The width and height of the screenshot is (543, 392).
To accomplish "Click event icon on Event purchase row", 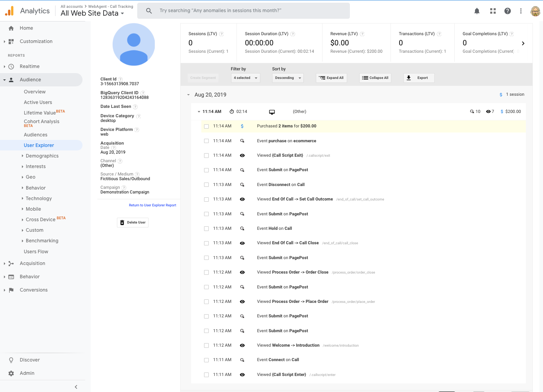I will pos(242,141).
